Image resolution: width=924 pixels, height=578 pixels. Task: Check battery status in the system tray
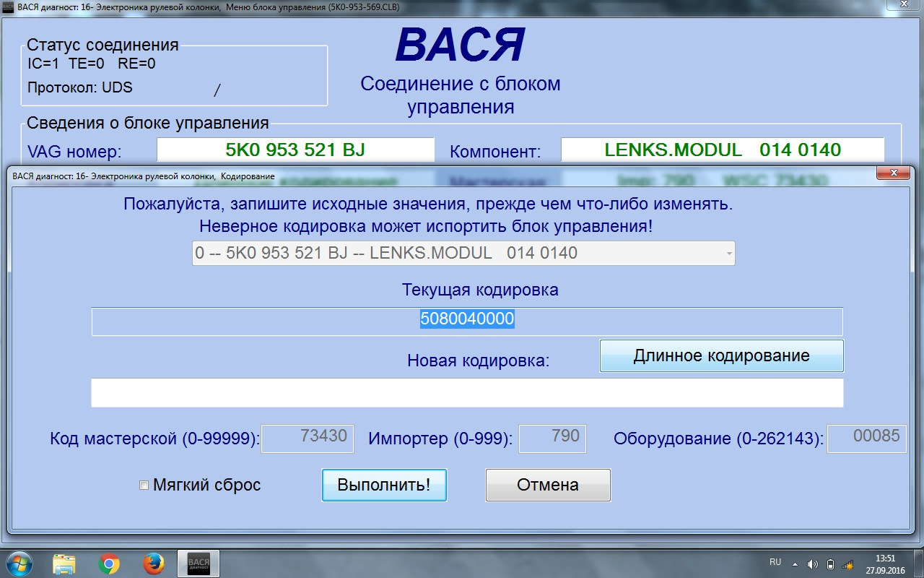tap(830, 564)
